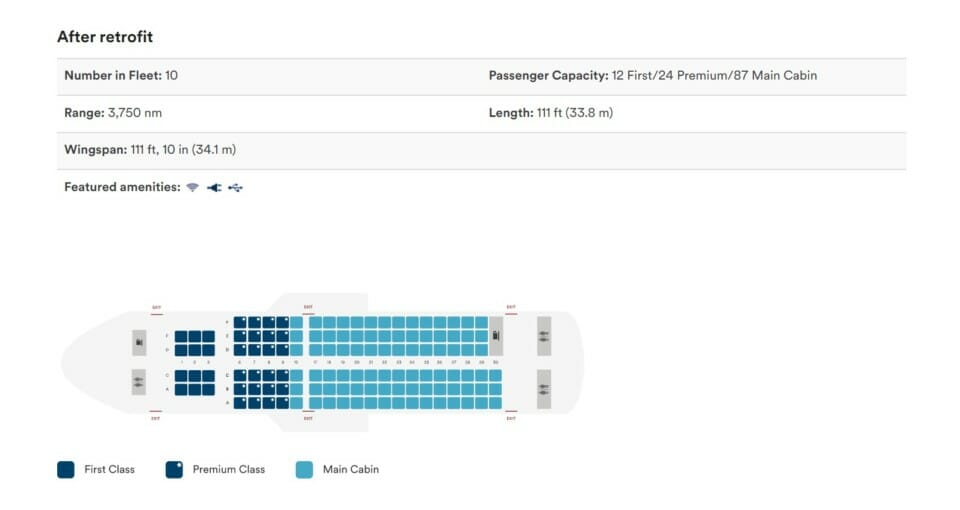Screen dimensions: 960x510
Task: Select First Class seat 1F
Action: click(x=181, y=336)
